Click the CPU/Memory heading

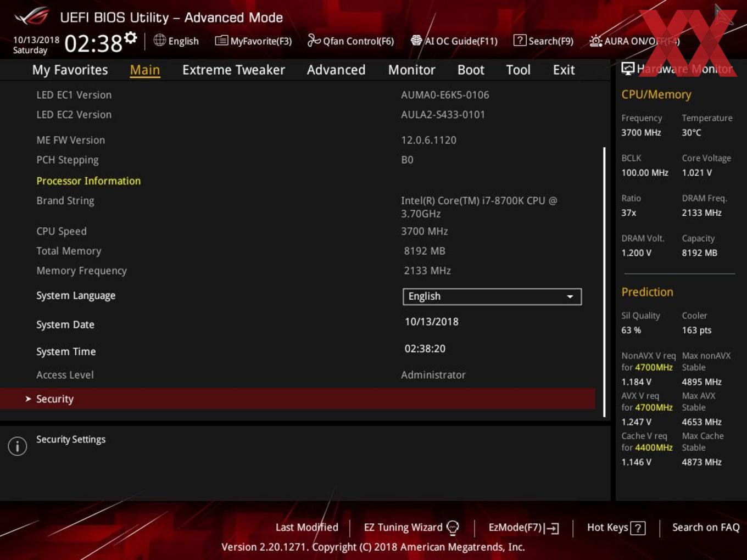656,94
